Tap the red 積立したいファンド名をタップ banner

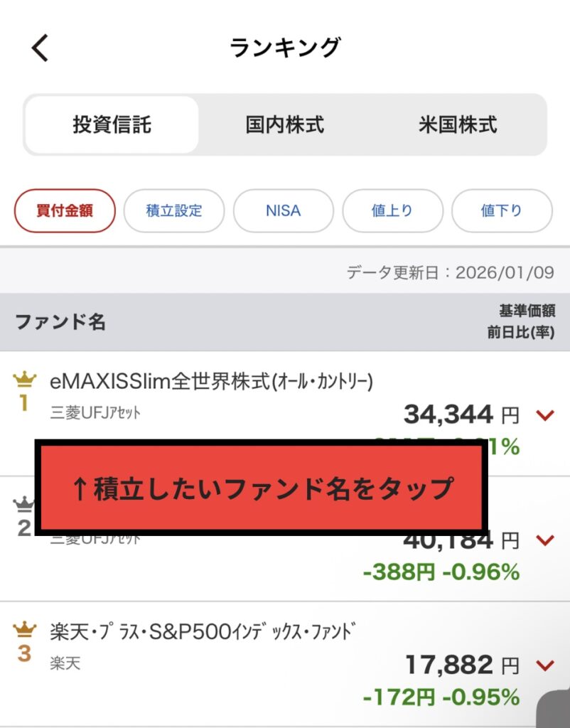(262, 488)
